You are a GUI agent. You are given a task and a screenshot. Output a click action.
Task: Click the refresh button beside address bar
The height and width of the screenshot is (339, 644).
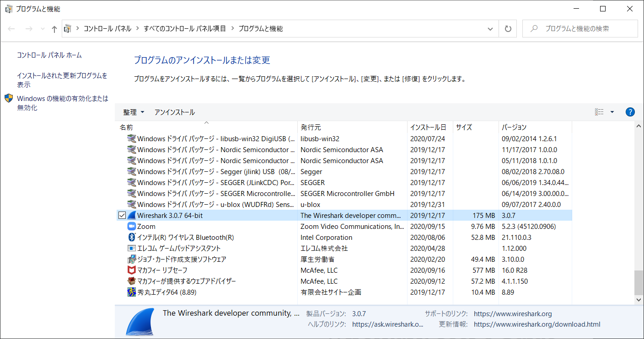pos(508,29)
